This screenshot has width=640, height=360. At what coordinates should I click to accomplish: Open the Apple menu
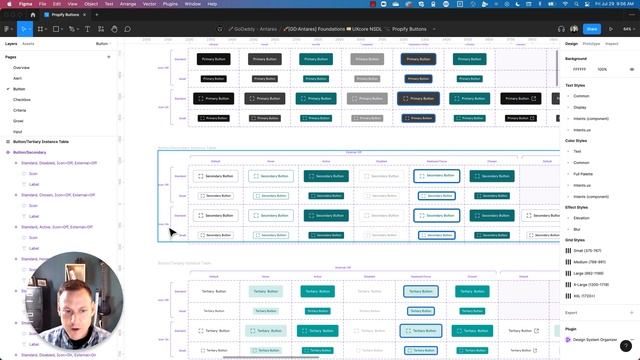pos(9,4)
